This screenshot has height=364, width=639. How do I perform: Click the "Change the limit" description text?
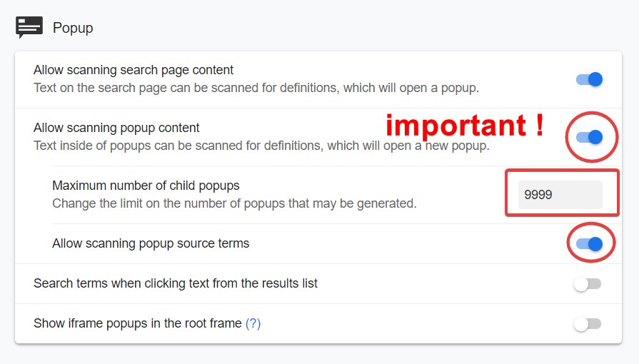234,203
